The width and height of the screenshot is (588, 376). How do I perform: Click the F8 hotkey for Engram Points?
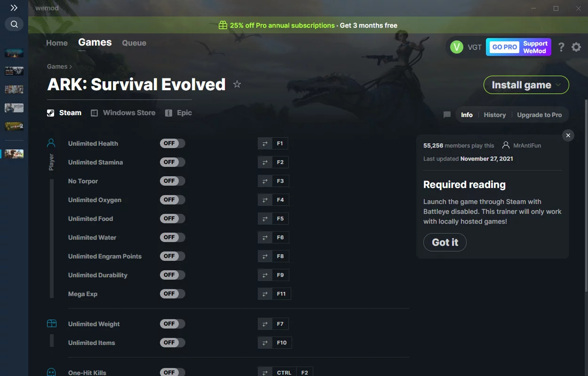click(x=280, y=256)
